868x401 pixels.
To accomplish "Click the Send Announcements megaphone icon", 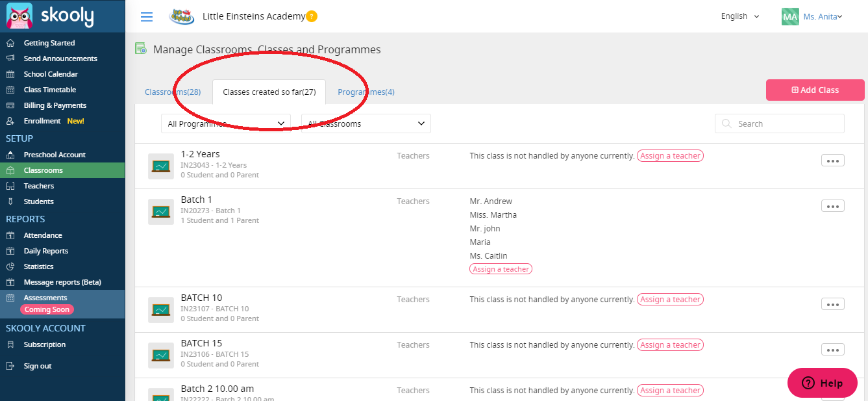I will 10,58.
